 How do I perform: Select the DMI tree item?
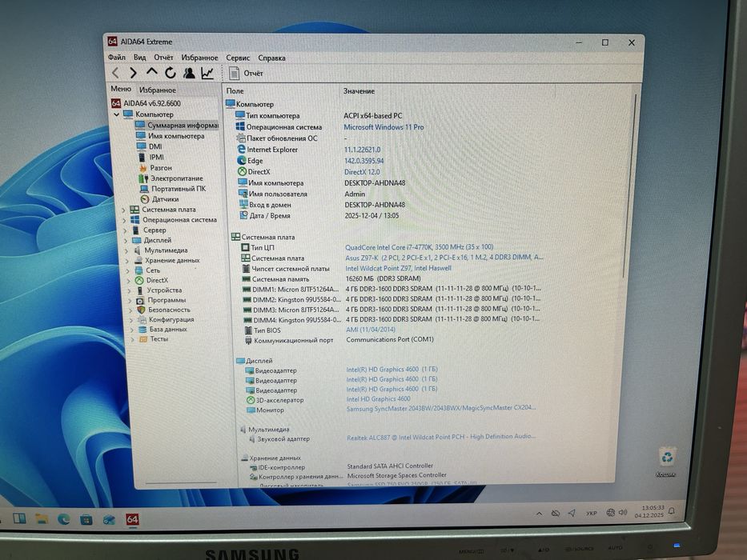[155, 146]
